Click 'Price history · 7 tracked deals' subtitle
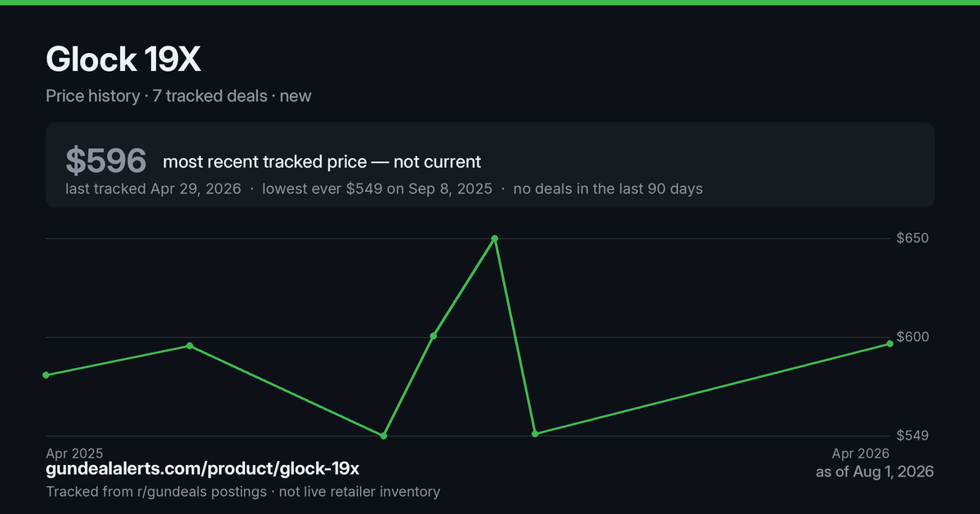 click(x=156, y=95)
